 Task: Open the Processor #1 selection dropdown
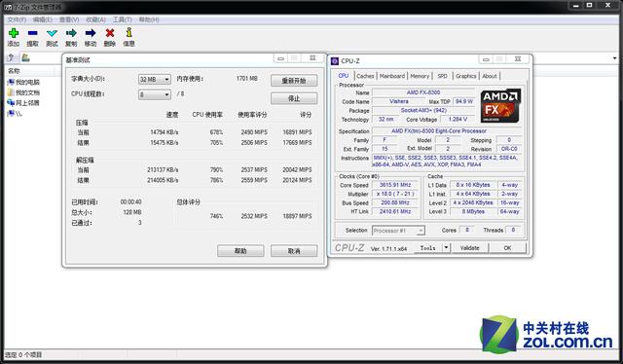click(398, 231)
